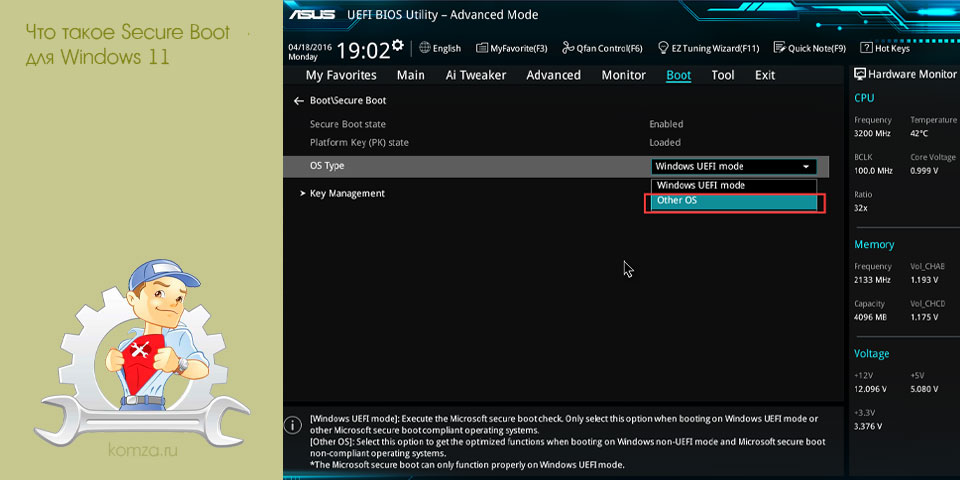Click the 19:02 clock display

tap(363, 51)
